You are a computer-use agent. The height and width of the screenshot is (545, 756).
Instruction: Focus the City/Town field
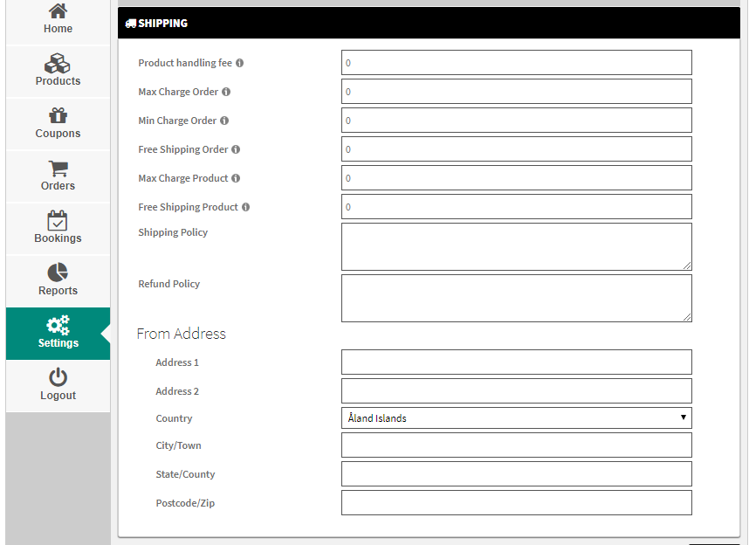(517, 445)
